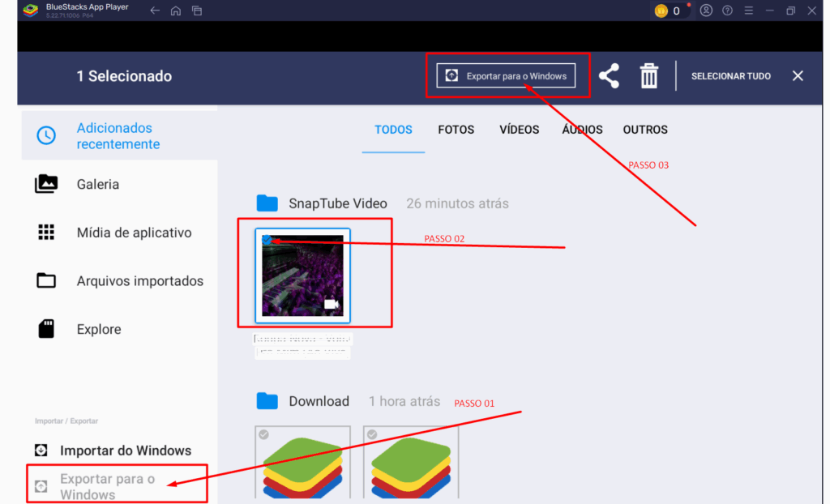The height and width of the screenshot is (504, 830).
Task: Switch to the VÍDEOS tab
Action: (520, 130)
